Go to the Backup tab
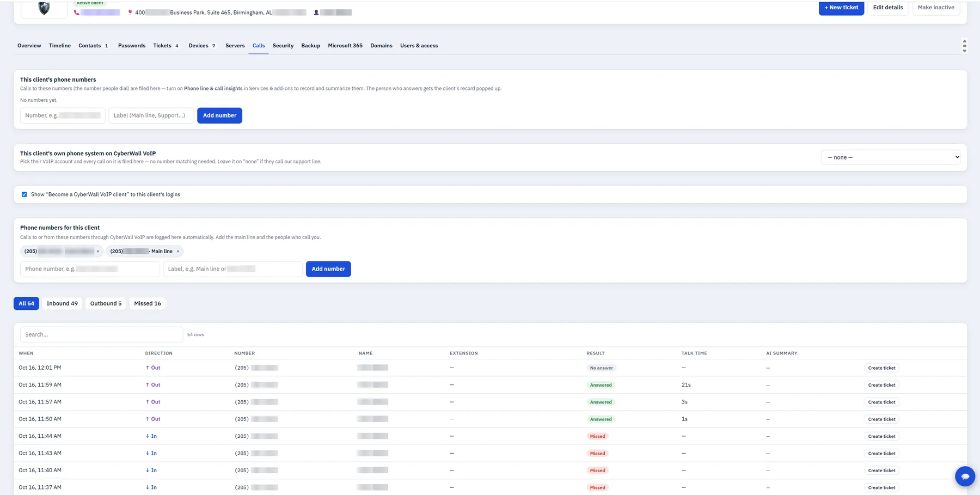The height and width of the screenshot is (495, 980). [311, 46]
